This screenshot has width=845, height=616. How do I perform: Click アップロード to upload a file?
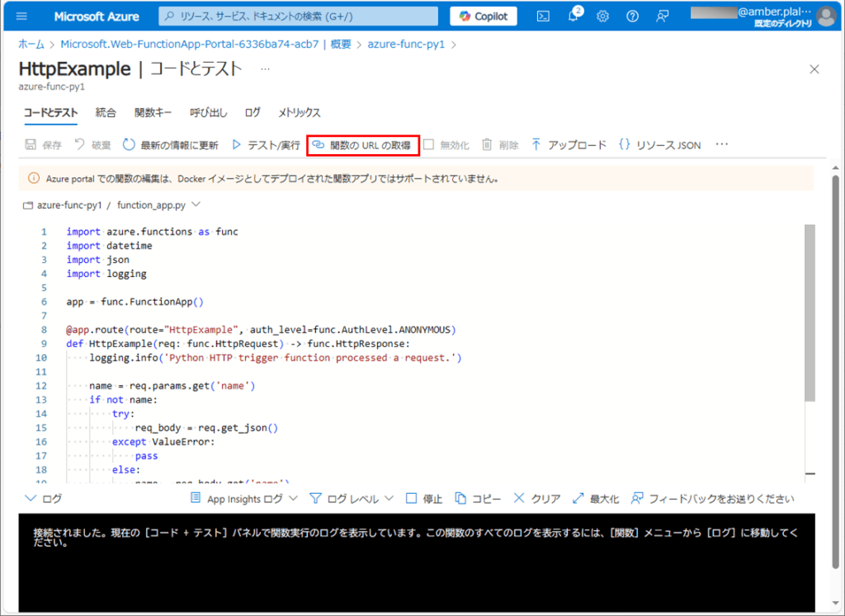569,145
